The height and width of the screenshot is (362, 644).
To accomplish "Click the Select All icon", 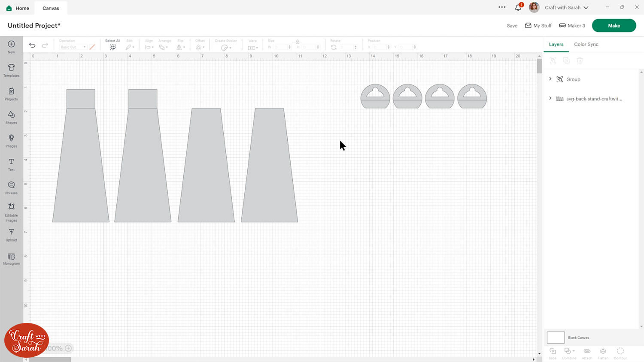I will 112,47.
